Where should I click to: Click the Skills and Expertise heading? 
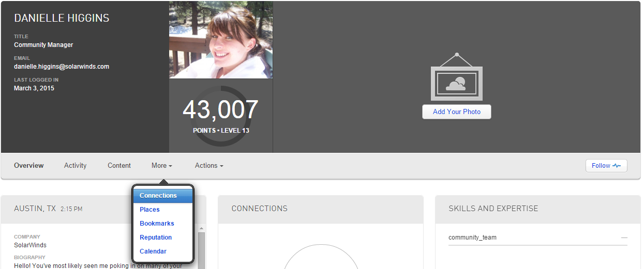click(x=493, y=209)
